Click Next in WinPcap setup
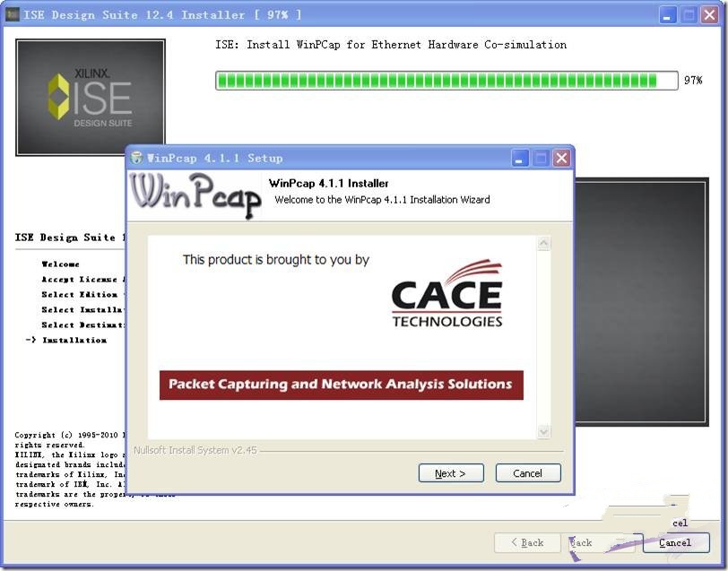 tap(451, 473)
